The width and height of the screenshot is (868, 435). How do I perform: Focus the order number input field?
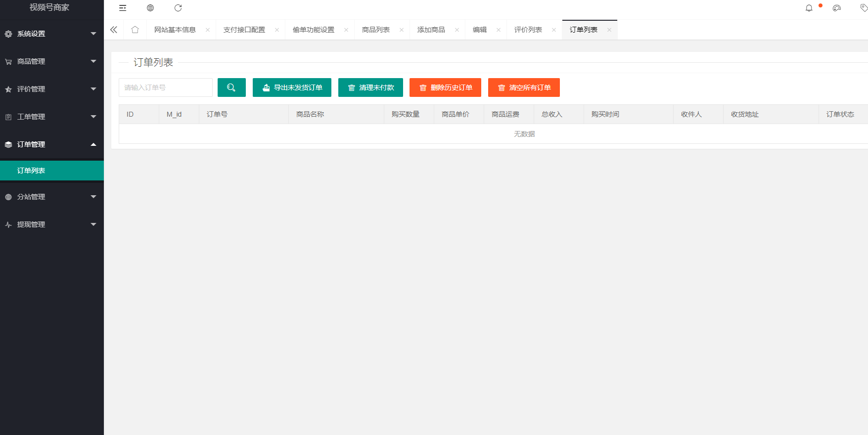[165, 87]
